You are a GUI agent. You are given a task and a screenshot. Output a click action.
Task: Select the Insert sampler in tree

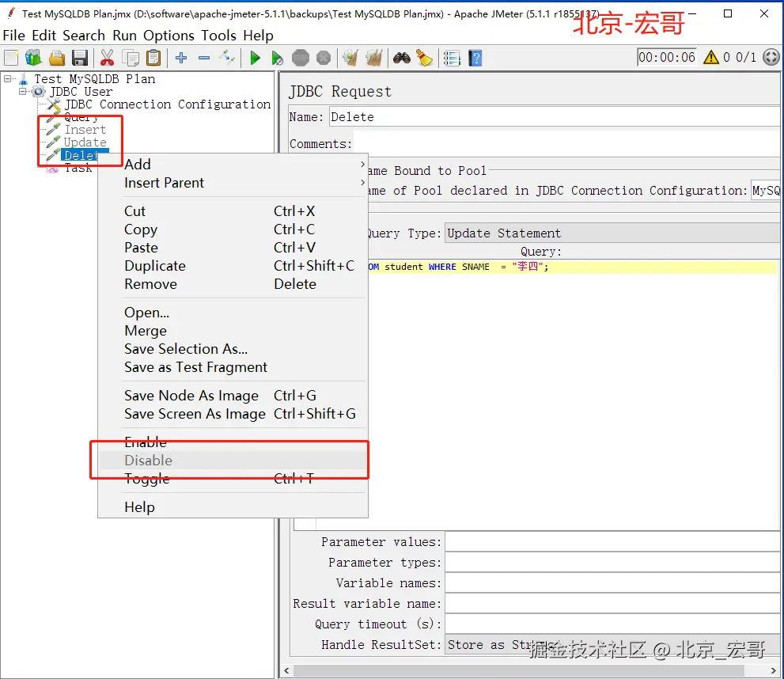(85, 130)
